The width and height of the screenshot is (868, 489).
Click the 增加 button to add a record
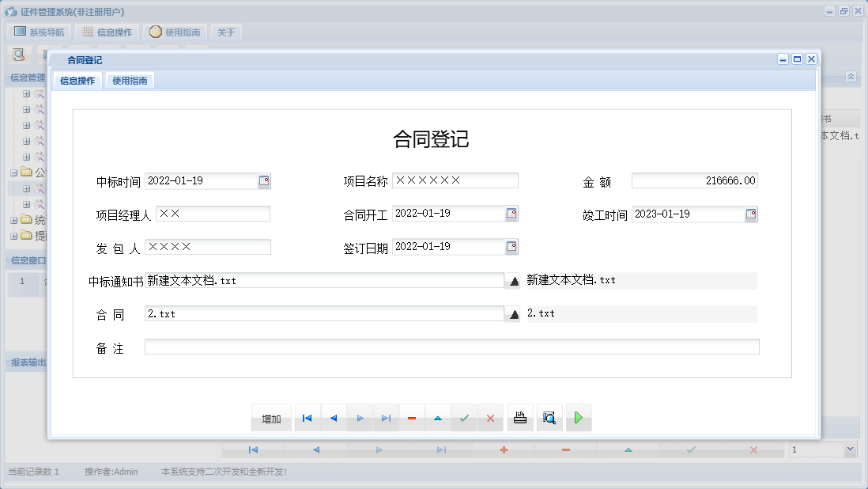(x=271, y=418)
